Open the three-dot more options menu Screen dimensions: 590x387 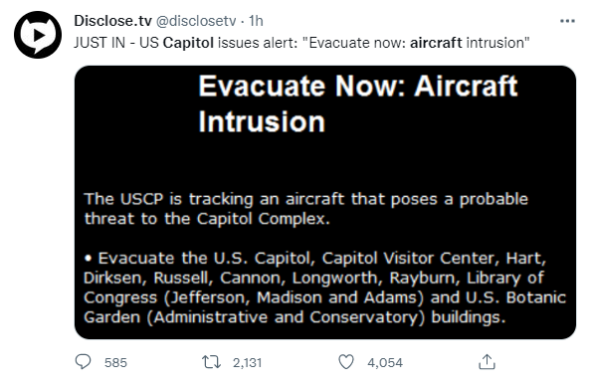(567, 21)
